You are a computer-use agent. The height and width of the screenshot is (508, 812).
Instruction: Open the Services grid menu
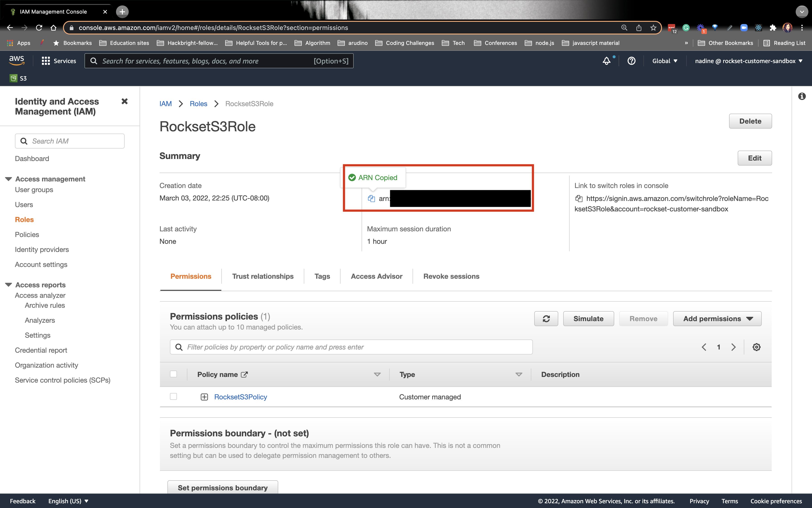pyautogui.click(x=59, y=61)
